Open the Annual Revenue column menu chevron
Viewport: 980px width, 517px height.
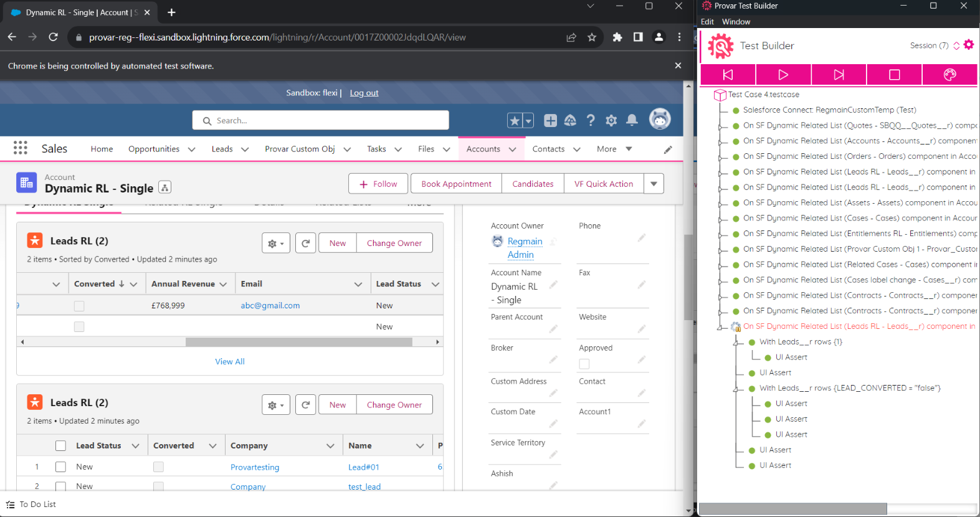coord(224,284)
